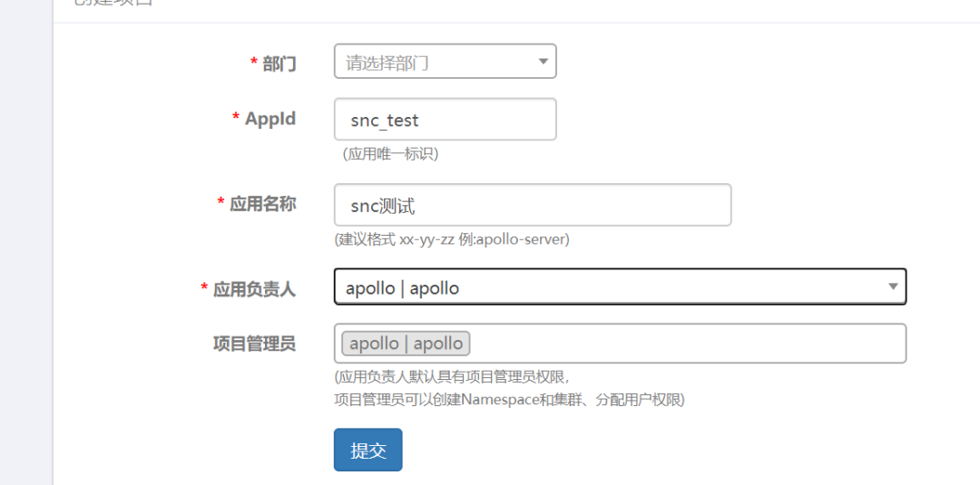Click the 应用负责人 field label

pos(254,289)
